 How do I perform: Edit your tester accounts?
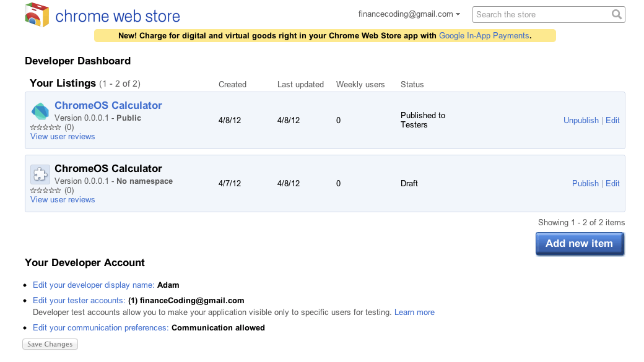tap(79, 301)
